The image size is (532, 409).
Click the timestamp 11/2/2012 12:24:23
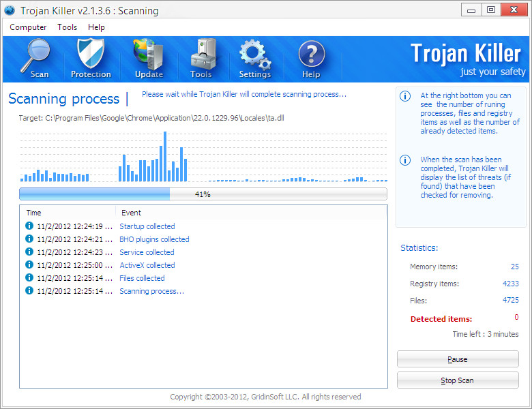(x=74, y=252)
